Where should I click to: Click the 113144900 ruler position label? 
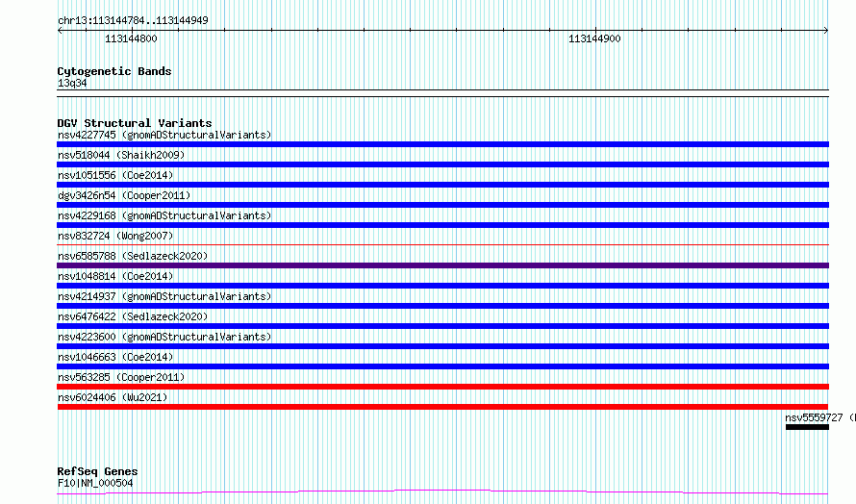tap(594, 38)
